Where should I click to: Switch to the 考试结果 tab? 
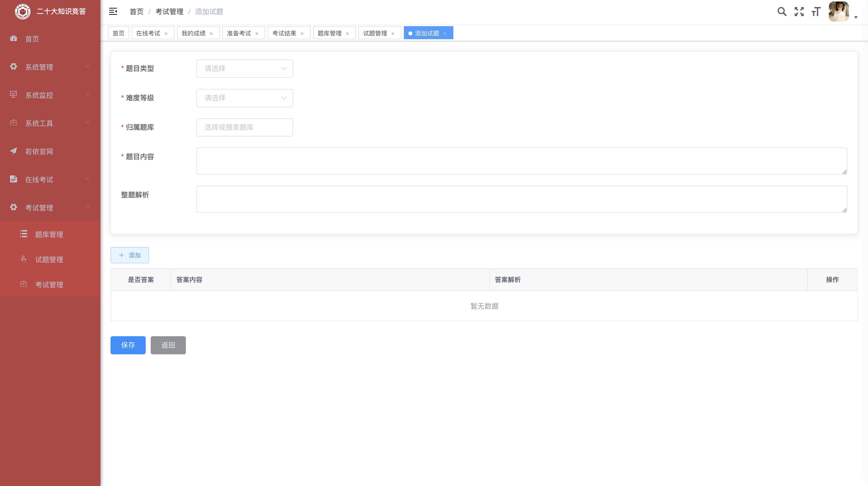point(284,33)
